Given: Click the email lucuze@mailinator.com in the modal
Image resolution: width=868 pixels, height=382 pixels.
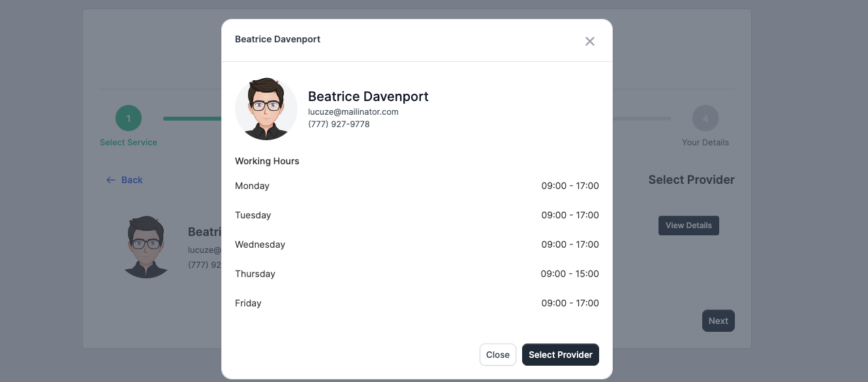Looking at the screenshot, I should (353, 111).
